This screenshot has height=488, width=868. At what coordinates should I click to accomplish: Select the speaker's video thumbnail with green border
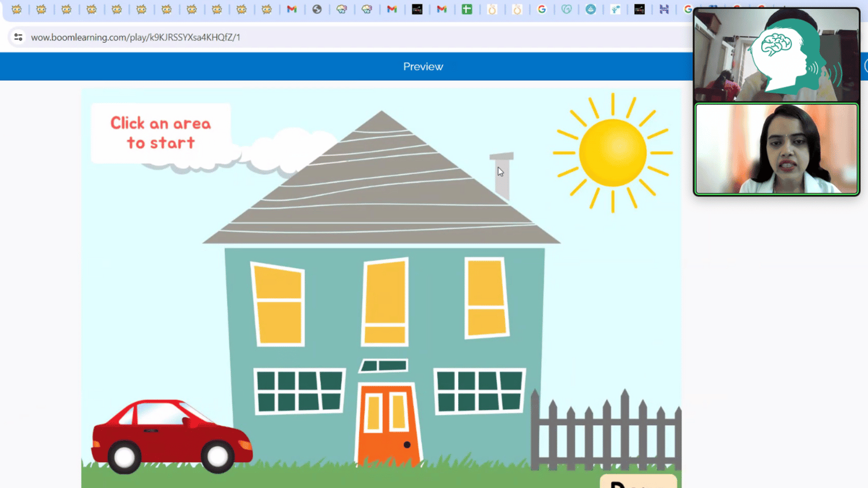[776, 149]
